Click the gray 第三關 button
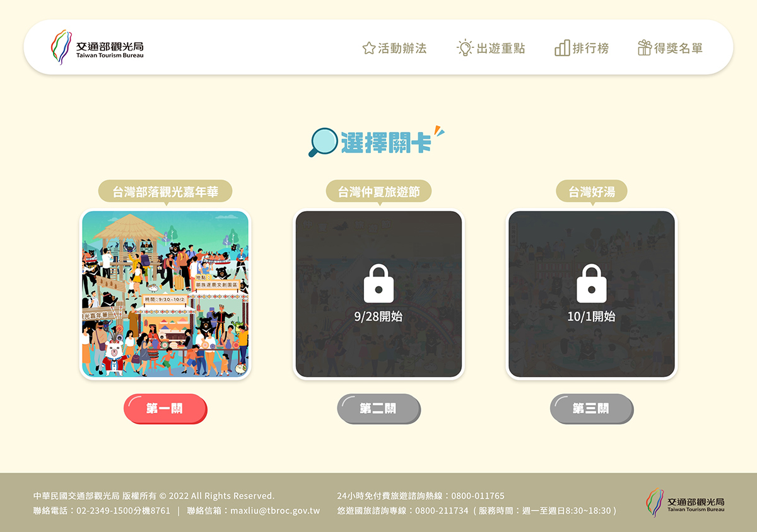Screen dimensions: 757x532 (591, 409)
